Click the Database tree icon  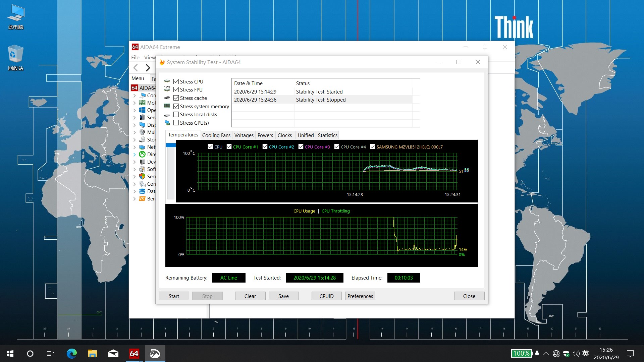tap(142, 191)
